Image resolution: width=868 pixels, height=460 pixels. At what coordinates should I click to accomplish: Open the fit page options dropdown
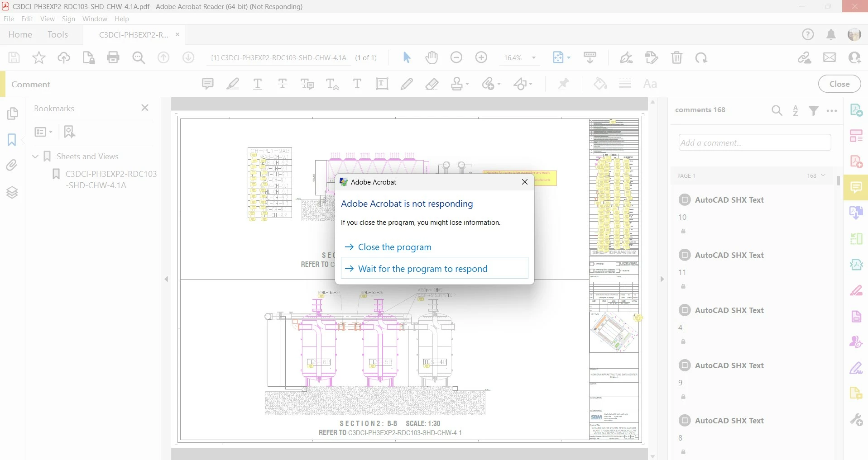569,57
